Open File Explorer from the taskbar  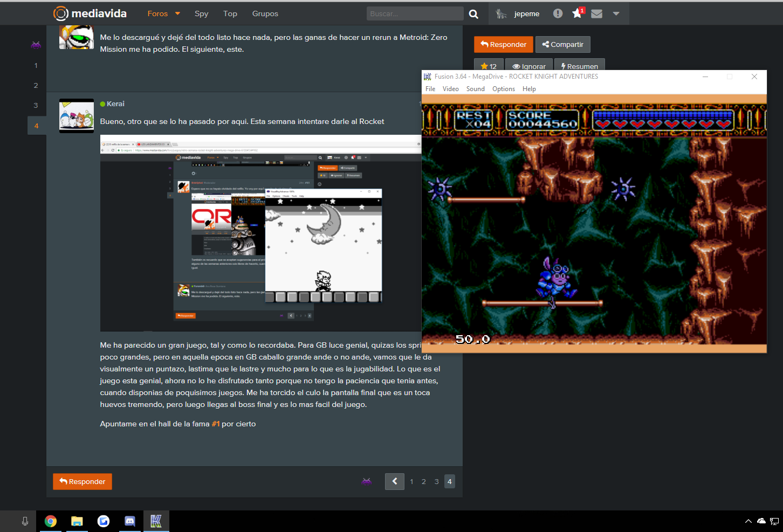(77, 521)
